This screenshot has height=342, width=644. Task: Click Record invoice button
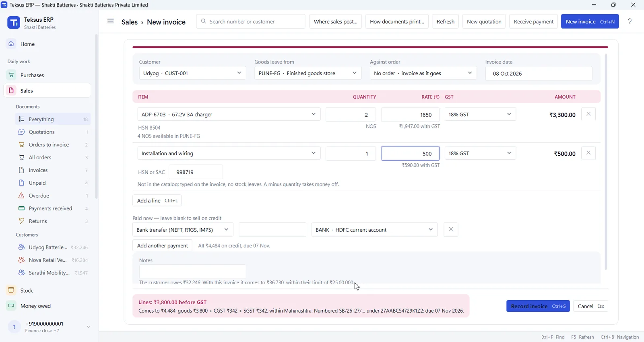538,306
